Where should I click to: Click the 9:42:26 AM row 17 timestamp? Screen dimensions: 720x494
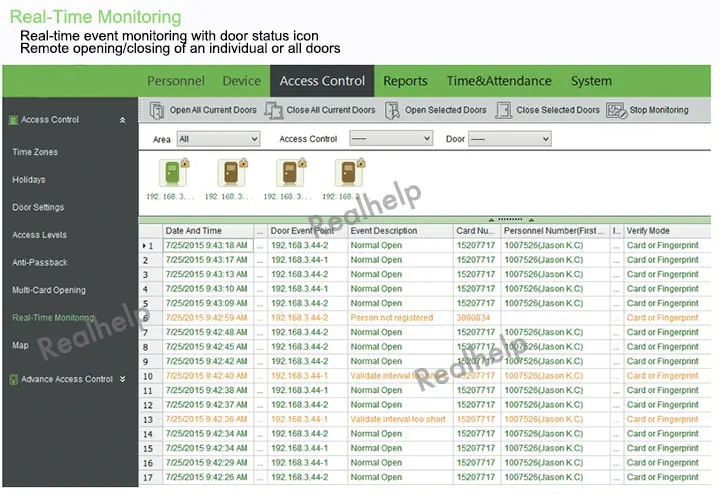[x=207, y=477]
